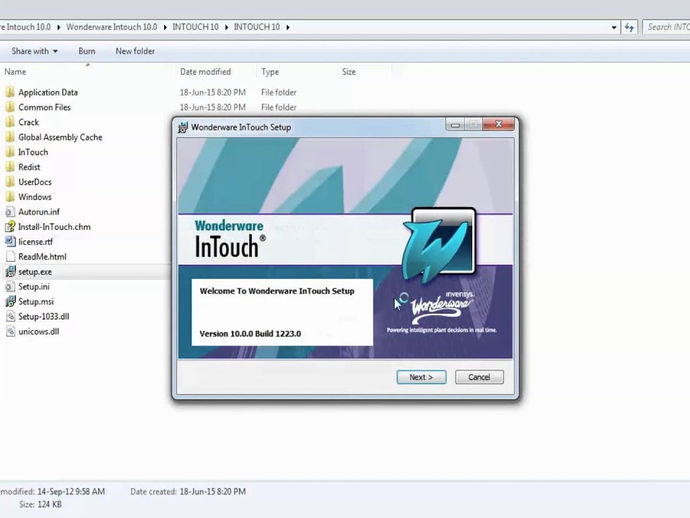Select the file name ReadMe.html
The height and width of the screenshot is (518, 690).
click(42, 257)
